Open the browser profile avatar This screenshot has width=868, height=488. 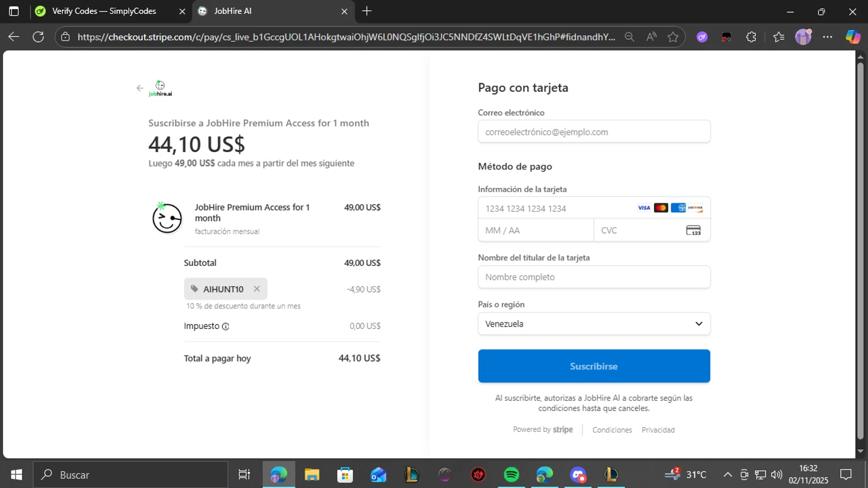803,37
